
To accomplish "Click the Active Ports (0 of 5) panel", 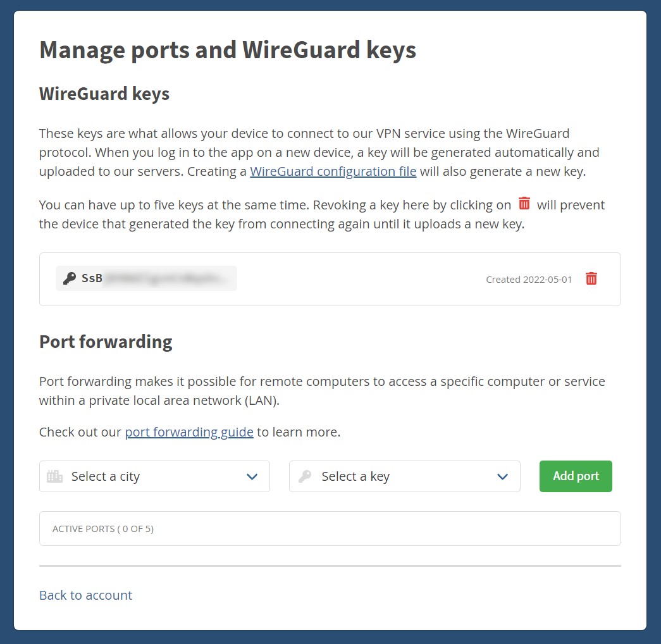I will [330, 528].
